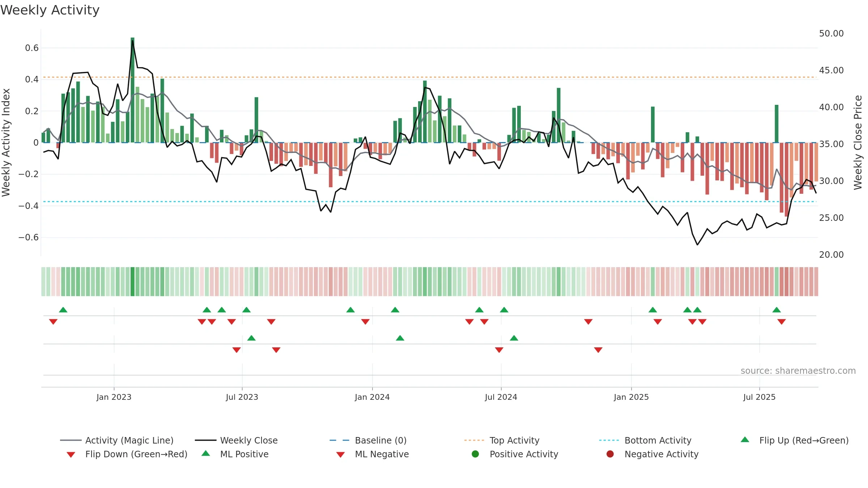Click the Jan 2023 x-axis label
Screen dimensions: 868x488
[x=114, y=397]
